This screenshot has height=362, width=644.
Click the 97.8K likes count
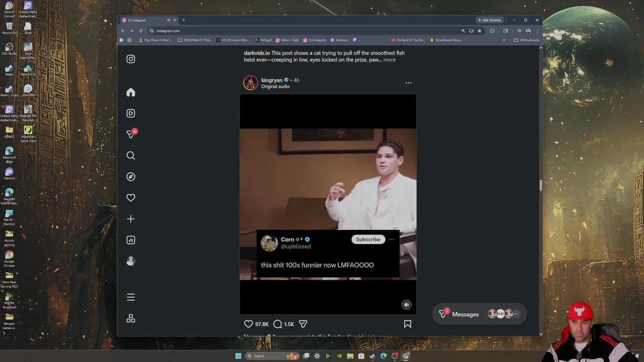click(262, 324)
